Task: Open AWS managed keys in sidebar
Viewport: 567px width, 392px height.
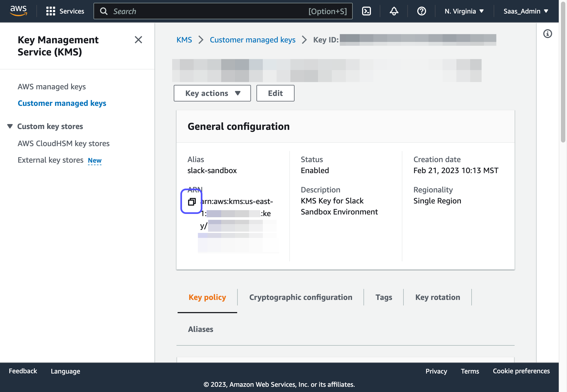Action: [x=52, y=87]
